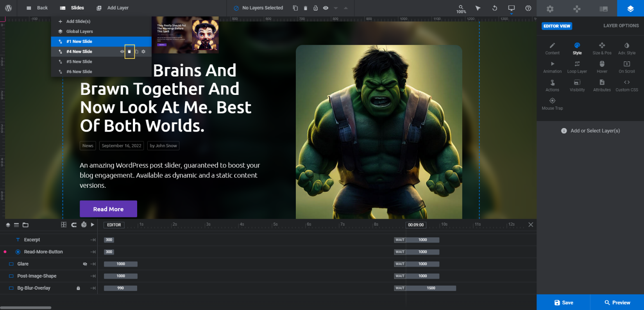Play the timeline animation

click(93, 224)
